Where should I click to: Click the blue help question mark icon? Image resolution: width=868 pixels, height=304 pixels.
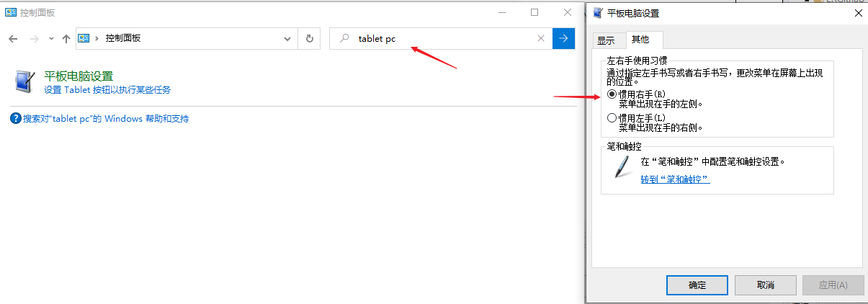(x=16, y=118)
